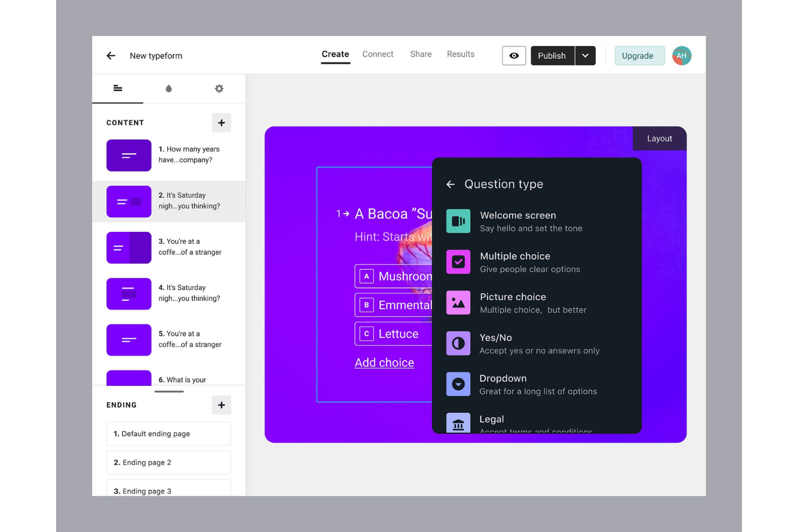Viewport: 798px width, 532px height.
Task: Choose the Welcome screen question type icon
Action: (458, 221)
